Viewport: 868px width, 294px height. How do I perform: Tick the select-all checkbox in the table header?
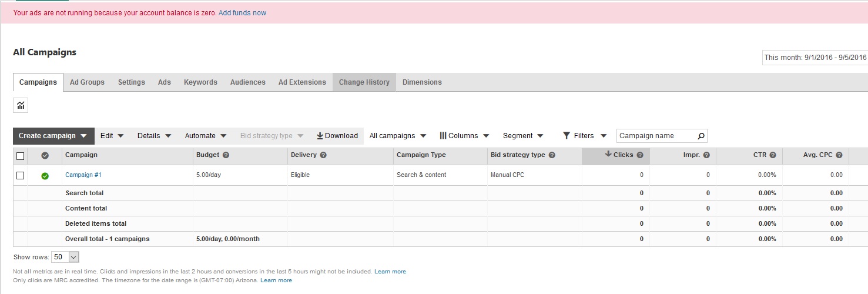[x=21, y=156]
